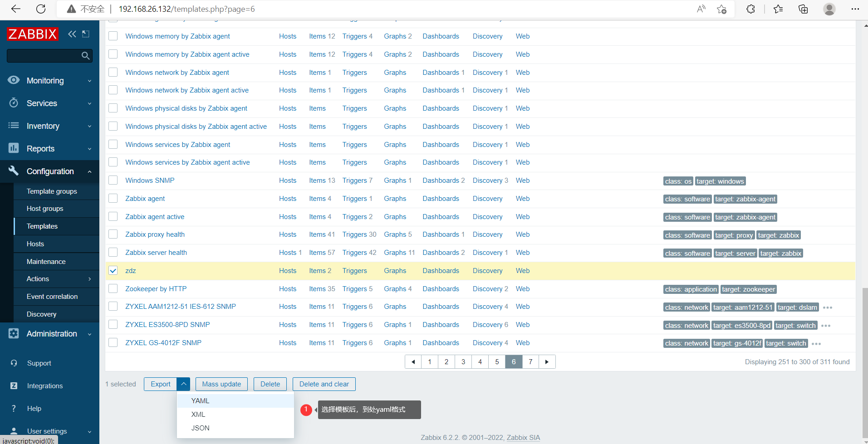Expand the Services menu section
Screen dimensions: 868x444
point(89,103)
